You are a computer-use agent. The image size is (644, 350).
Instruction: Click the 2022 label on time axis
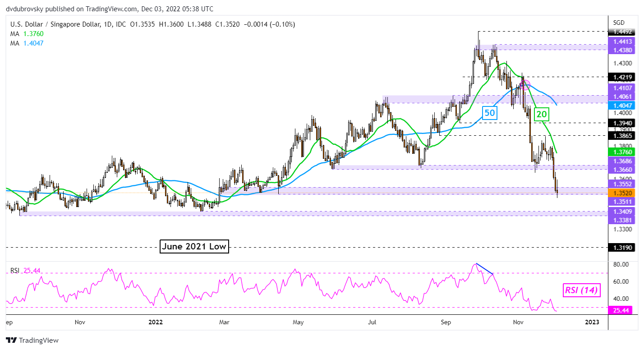[x=155, y=322]
